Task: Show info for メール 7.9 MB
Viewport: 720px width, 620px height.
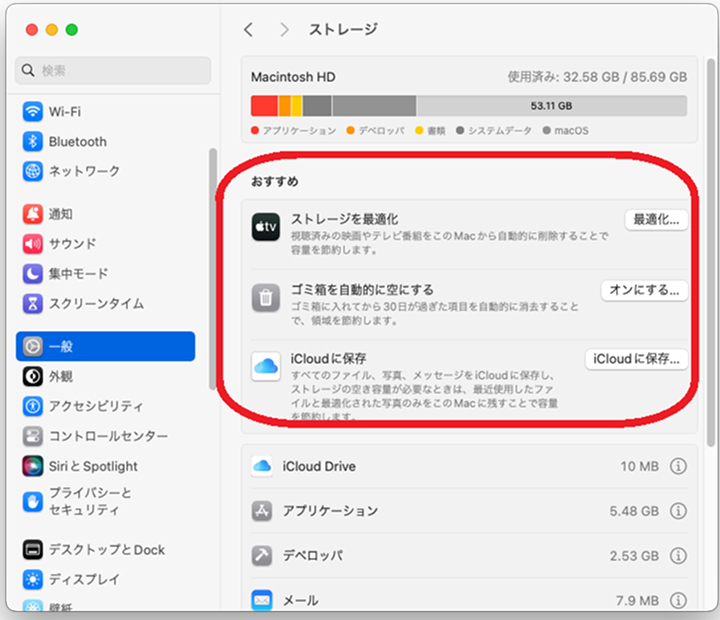Action: coord(678,600)
